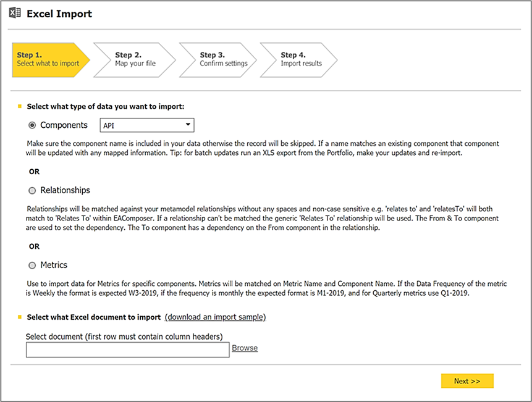Open the API component type dropdown
The height and width of the screenshot is (402, 532).
pos(147,125)
